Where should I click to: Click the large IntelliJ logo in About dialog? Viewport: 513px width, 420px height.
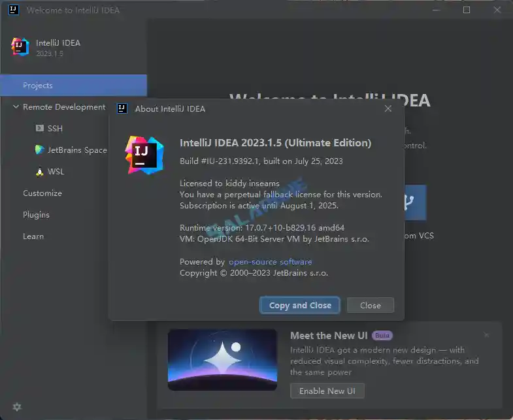click(144, 155)
